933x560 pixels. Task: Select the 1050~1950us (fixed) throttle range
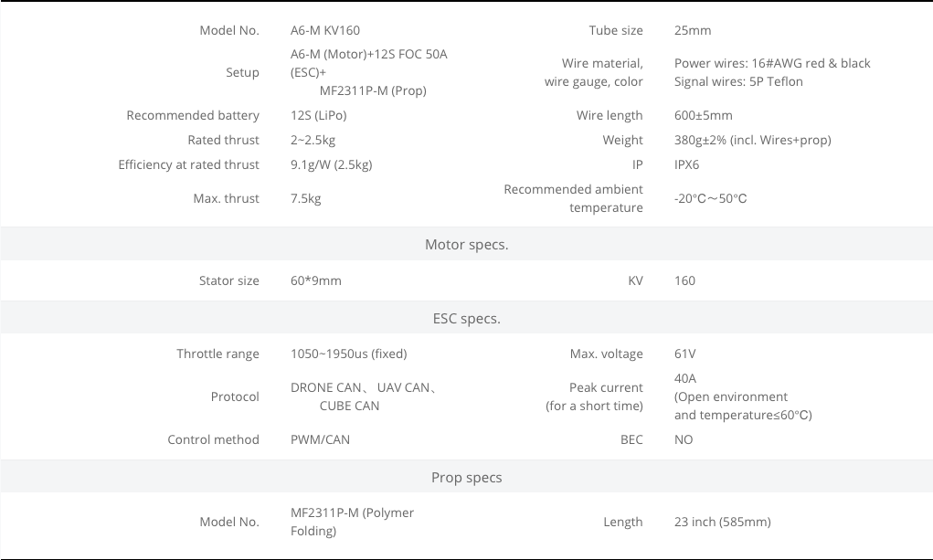tap(349, 354)
